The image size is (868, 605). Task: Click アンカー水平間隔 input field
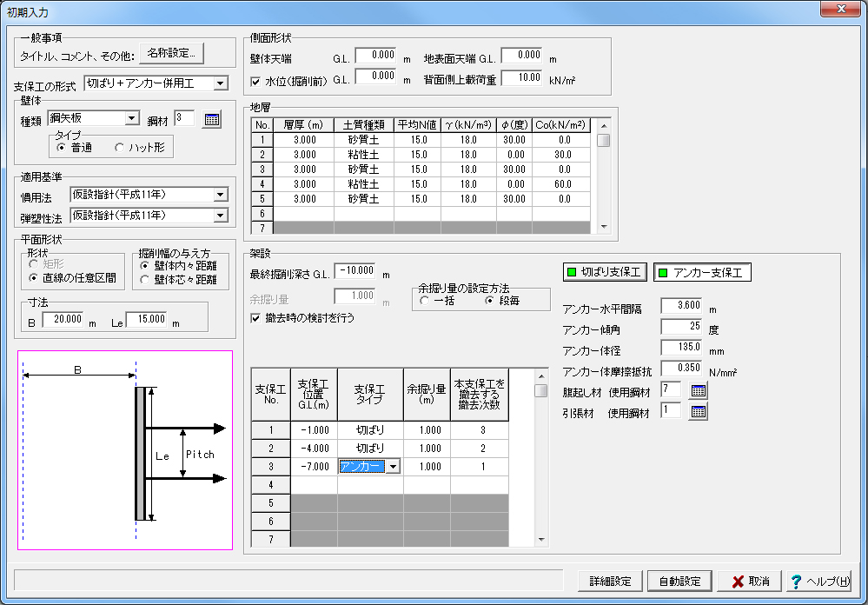click(682, 307)
